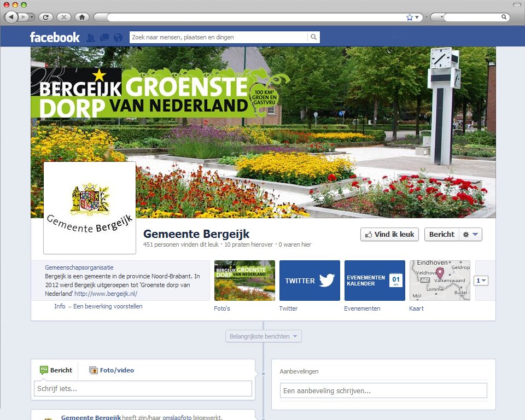The height and width of the screenshot is (420, 525).
Task: Open the http://www.bergeijk.nl/ link
Action: pyautogui.click(x=106, y=294)
